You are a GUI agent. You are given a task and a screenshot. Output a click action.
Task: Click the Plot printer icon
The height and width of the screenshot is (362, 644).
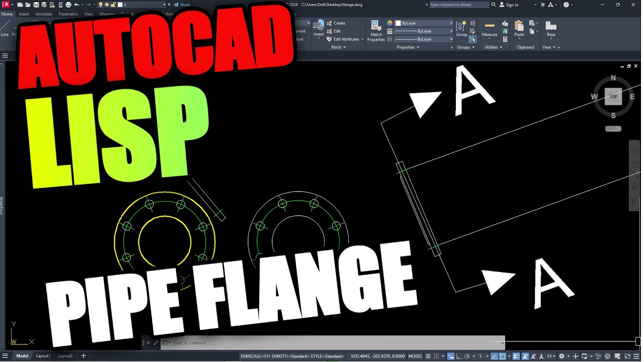coord(68,5)
